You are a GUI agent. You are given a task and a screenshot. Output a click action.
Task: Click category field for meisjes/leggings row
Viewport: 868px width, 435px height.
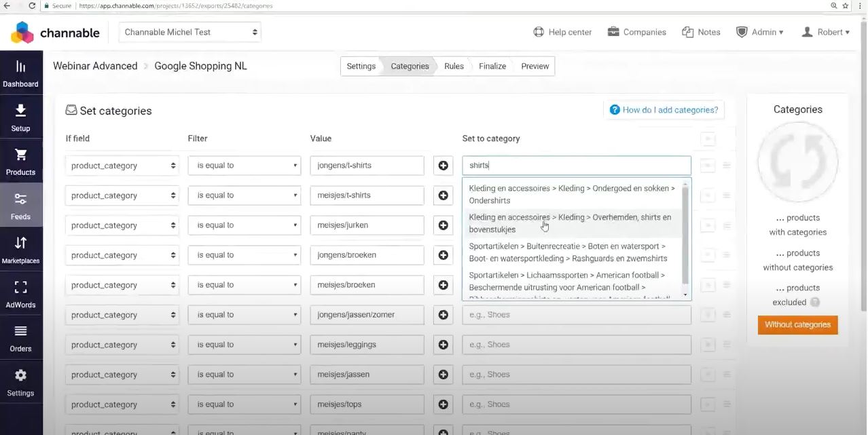pyautogui.click(x=577, y=345)
